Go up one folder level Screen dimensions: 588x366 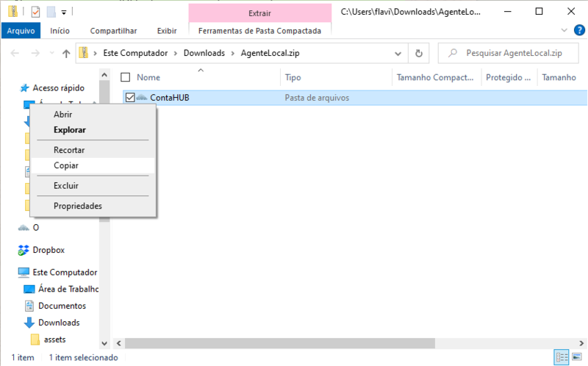(66, 54)
